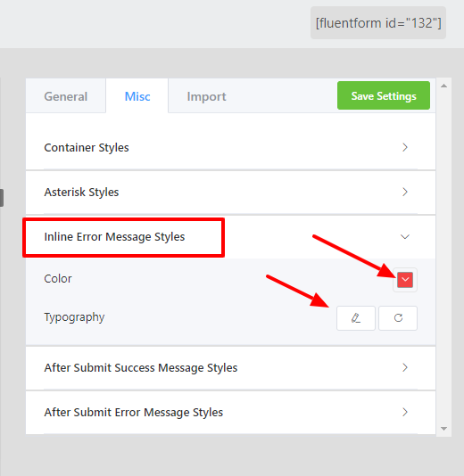This screenshot has width=464, height=476.
Task: Click the Typography edit pencil icon
Action: click(x=356, y=318)
